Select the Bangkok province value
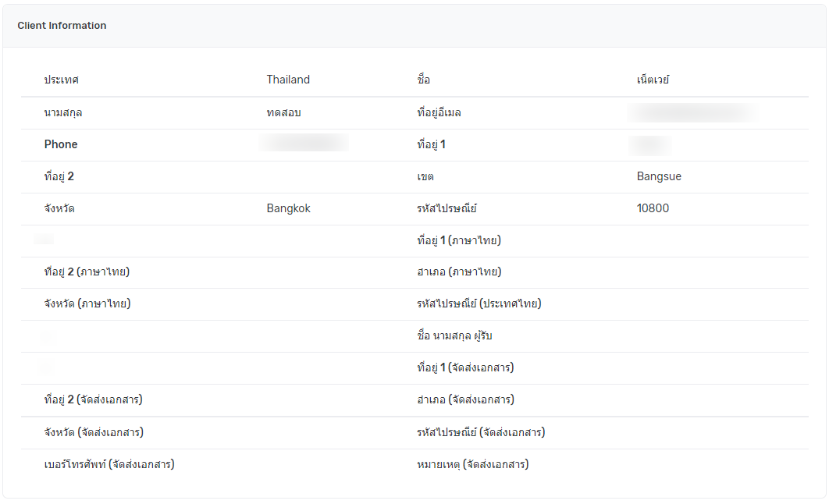Screen dimensions: 829x504 click(288, 208)
